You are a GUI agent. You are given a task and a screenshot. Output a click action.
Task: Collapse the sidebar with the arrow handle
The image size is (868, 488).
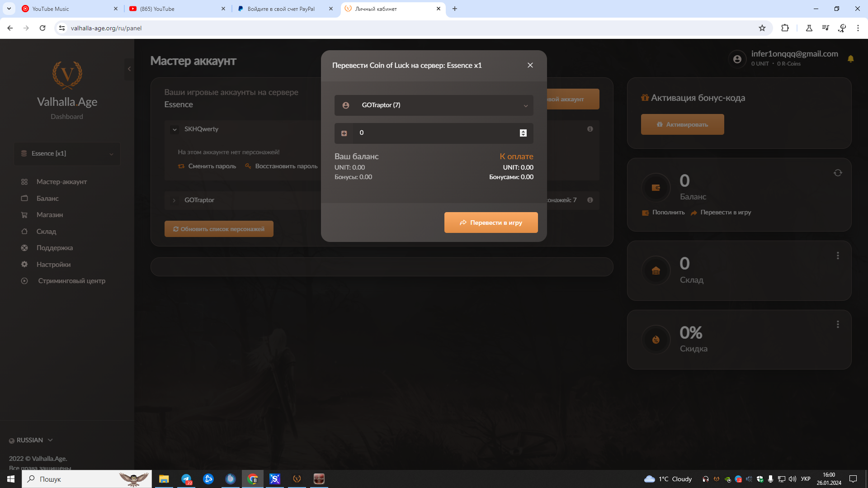click(x=129, y=69)
